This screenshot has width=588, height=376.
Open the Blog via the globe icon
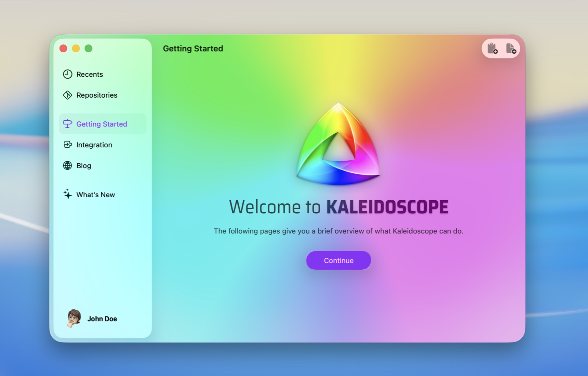68,165
